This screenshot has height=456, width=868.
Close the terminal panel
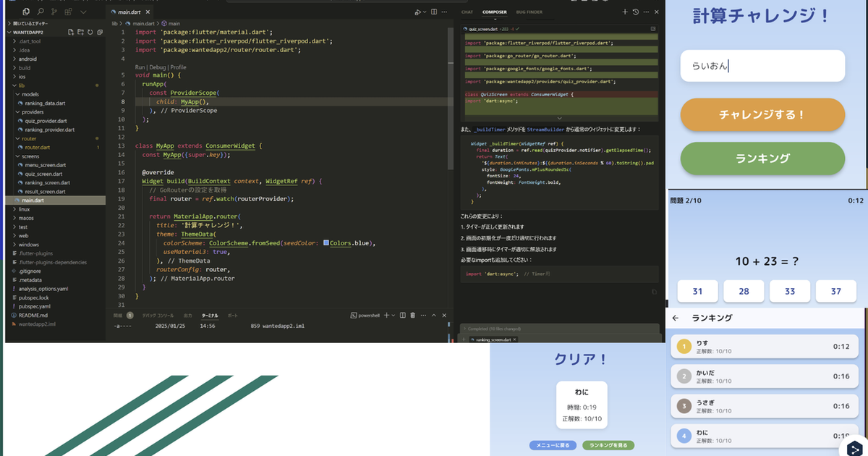click(x=446, y=316)
